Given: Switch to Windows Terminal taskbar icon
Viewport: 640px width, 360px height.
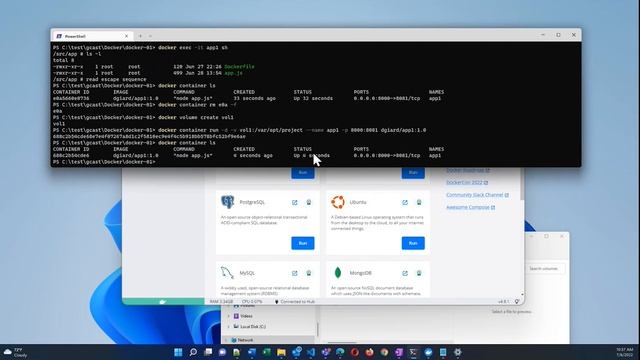Looking at the screenshot, I should click(413, 352).
